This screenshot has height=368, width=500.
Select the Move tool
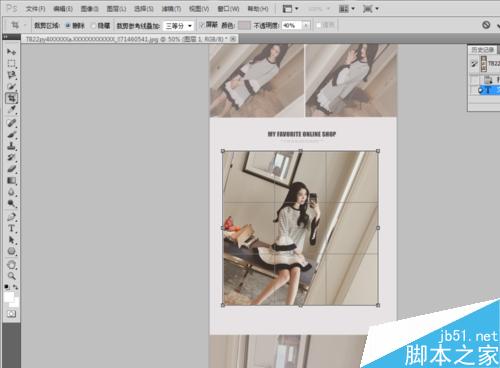pyautogui.click(x=11, y=52)
